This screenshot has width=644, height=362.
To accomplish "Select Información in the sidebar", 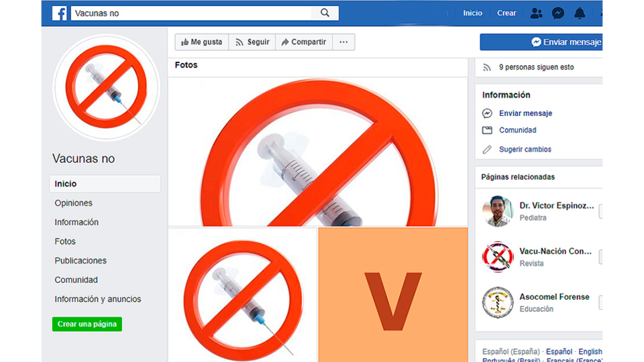I will (x=76, y=222).
